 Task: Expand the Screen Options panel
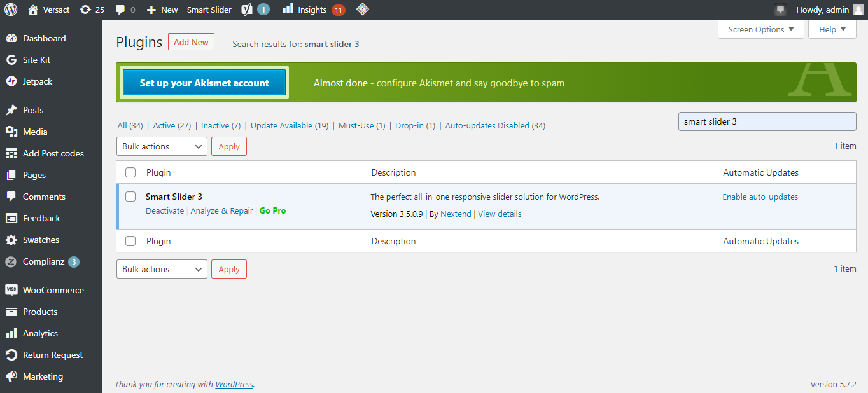(761, 29)
